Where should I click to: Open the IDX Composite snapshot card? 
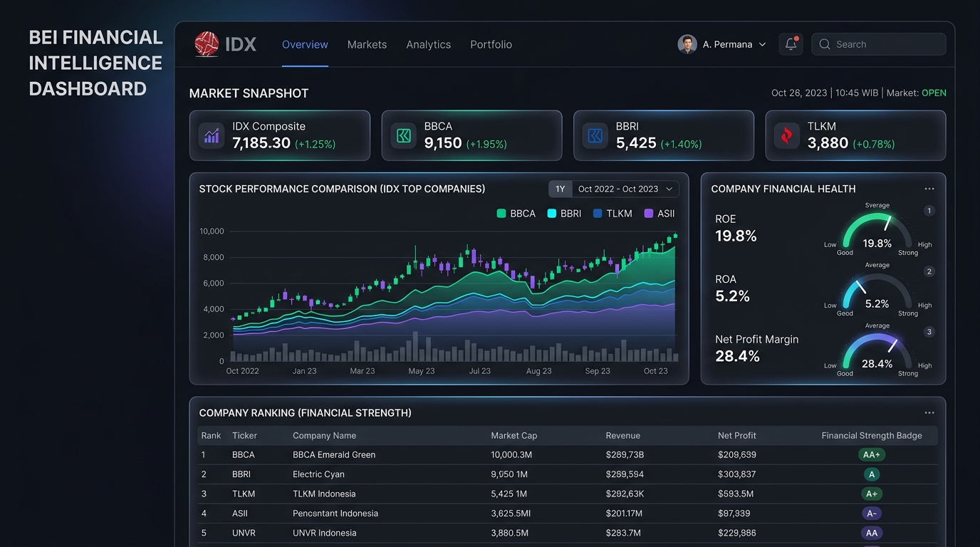[280, 135]
